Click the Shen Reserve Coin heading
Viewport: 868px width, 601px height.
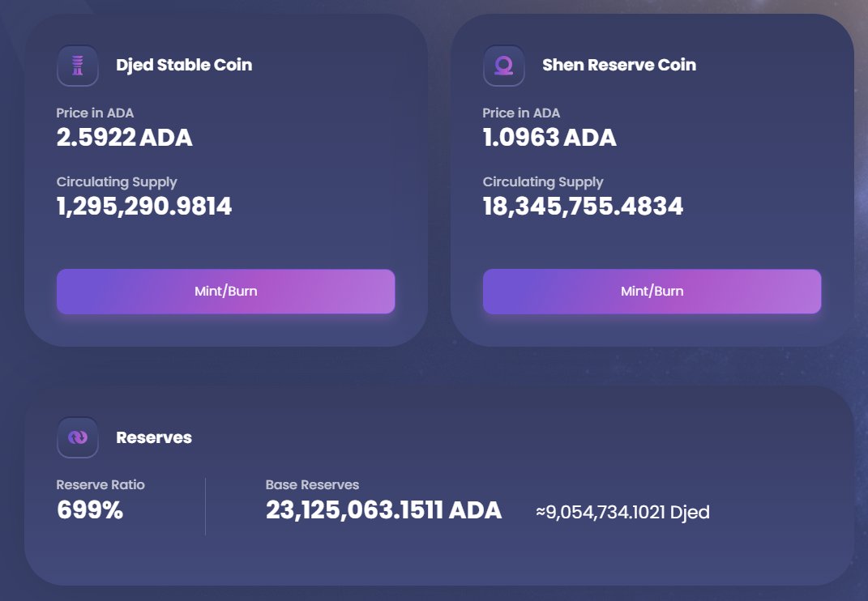click(x=619, y=65)
